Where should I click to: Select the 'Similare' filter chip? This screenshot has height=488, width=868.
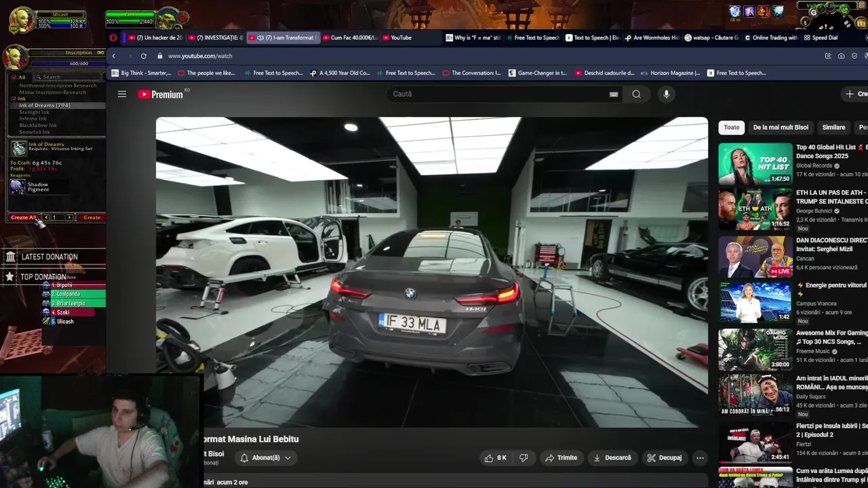(x=833, y=127)
